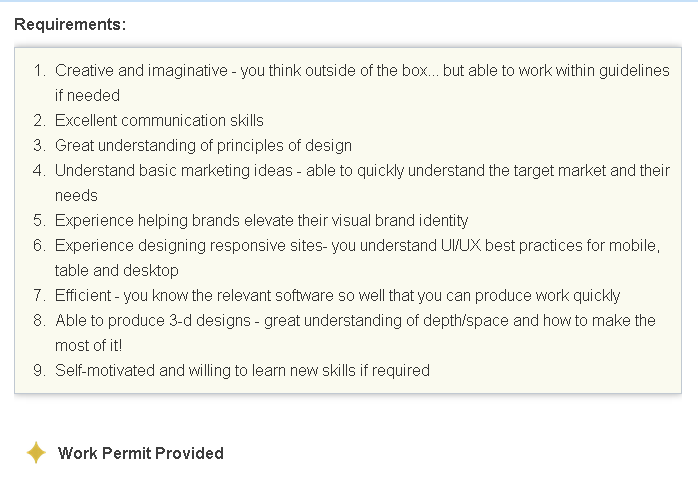The image size is (698, 485).
Task: Click the word 'needs' under item four
Action: click(76, 195)
